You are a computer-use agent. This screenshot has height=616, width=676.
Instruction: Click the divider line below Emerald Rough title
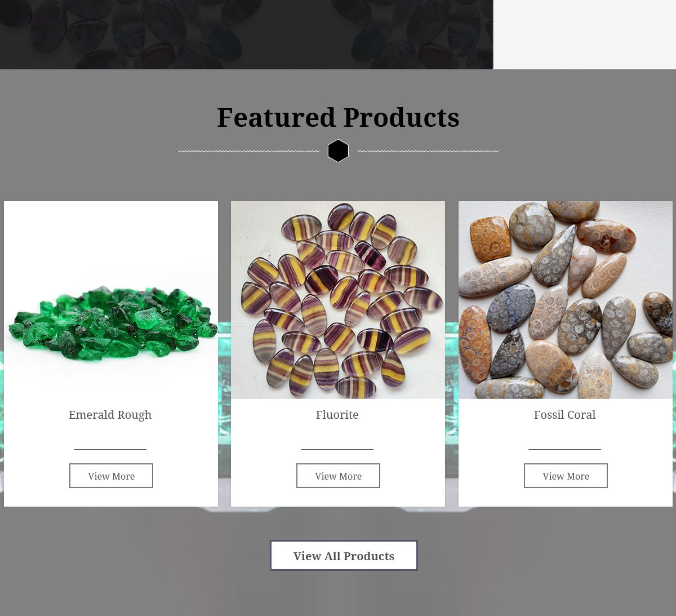(110, 449)
